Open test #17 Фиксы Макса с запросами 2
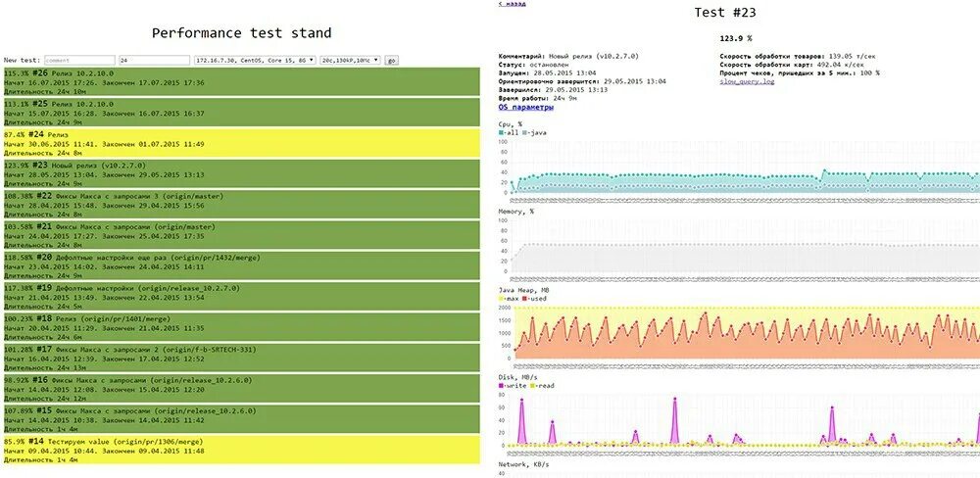980x478 pixels. click(241, 358)
